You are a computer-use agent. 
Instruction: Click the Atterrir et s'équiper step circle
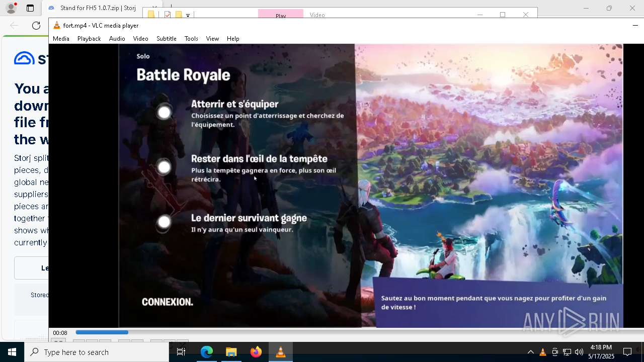pyautogui.click(x=164, y=113)
